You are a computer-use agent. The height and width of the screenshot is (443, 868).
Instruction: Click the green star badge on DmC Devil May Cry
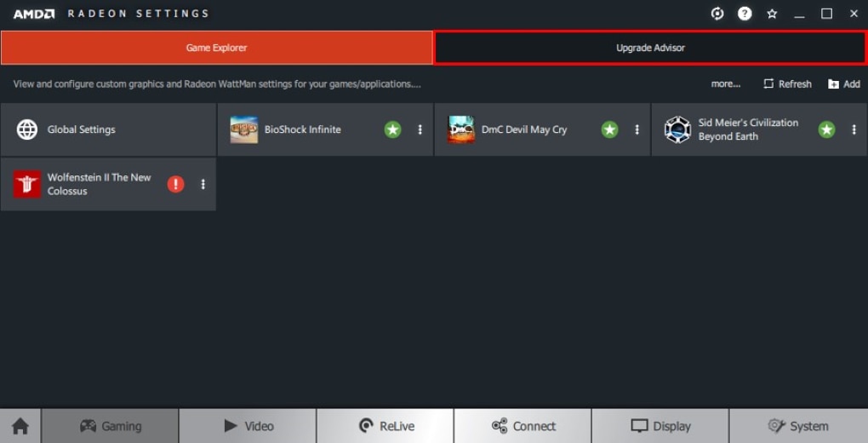tap(609, 129)
